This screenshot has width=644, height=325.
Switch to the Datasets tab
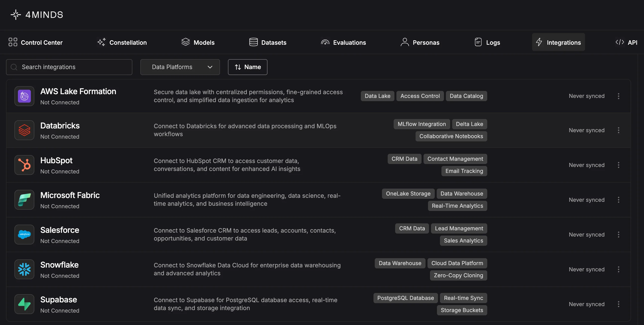268,42
